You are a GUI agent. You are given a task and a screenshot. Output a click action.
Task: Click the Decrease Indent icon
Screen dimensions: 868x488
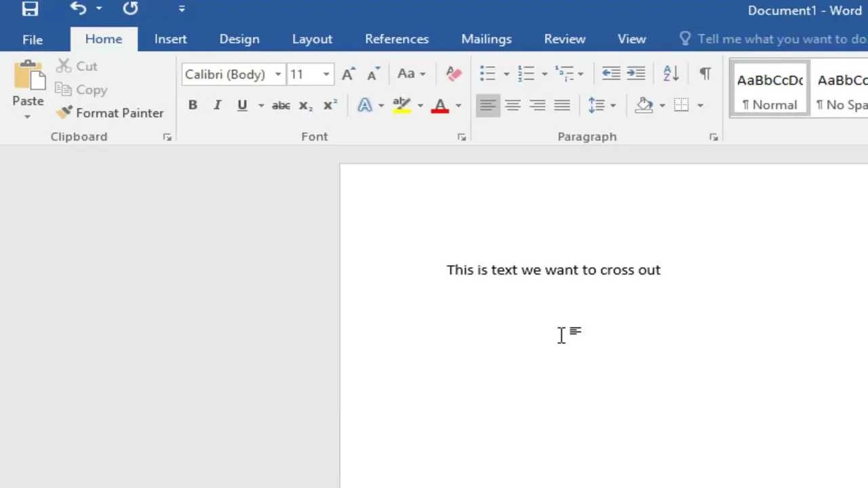[611, 74]
